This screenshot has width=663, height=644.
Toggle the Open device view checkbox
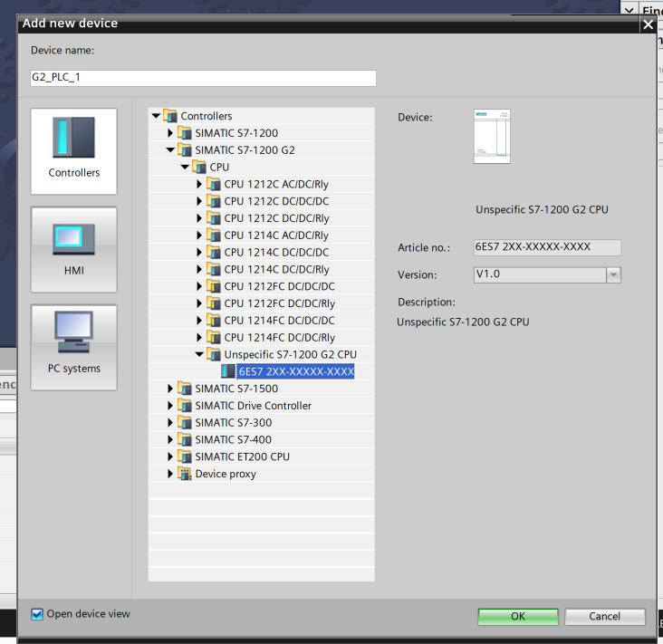point(37,614)
